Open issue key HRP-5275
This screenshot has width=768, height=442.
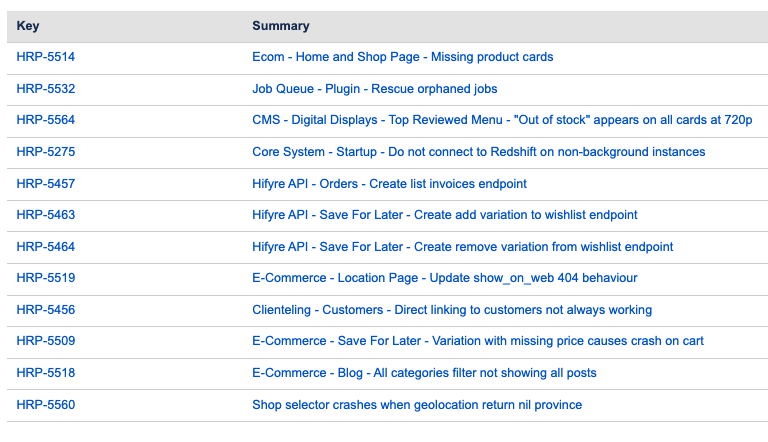(x=45, y=152)
